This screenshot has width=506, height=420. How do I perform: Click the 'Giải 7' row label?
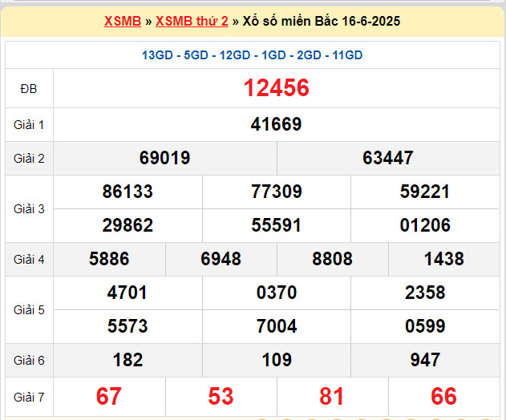(29, 397)
